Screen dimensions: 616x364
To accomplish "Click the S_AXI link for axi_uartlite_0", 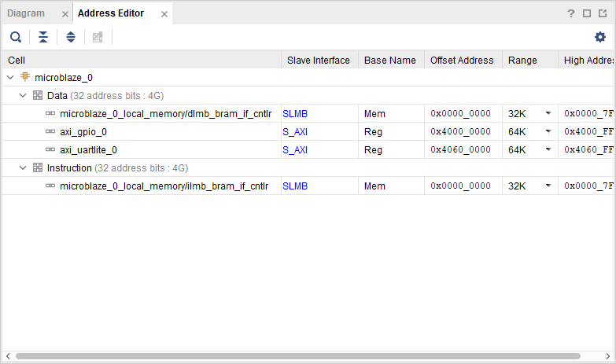I will [x=295, y=150].
